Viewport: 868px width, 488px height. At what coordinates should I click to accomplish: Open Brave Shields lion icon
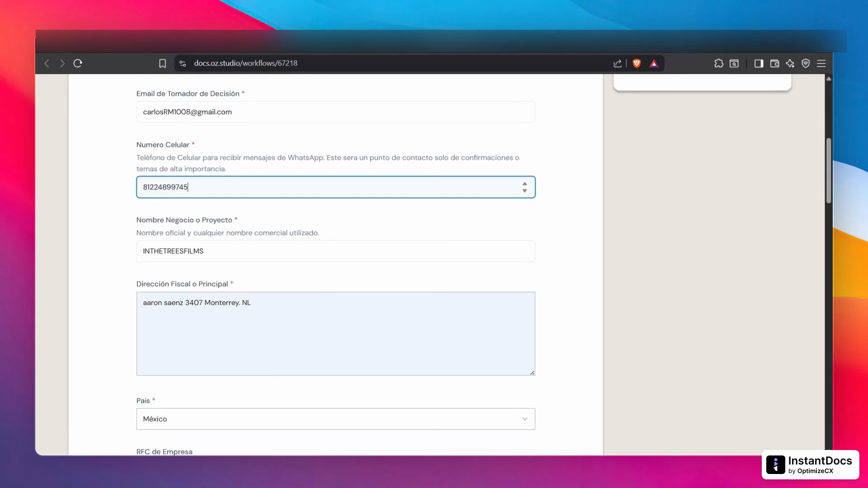(637, 63)
